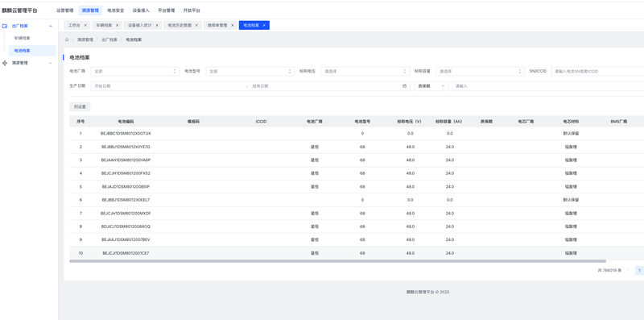Image resolution: width=644 pixels, height=320 pixels.
Task: Open 溯源管理 top menu
Action: (x=90, y=10)
